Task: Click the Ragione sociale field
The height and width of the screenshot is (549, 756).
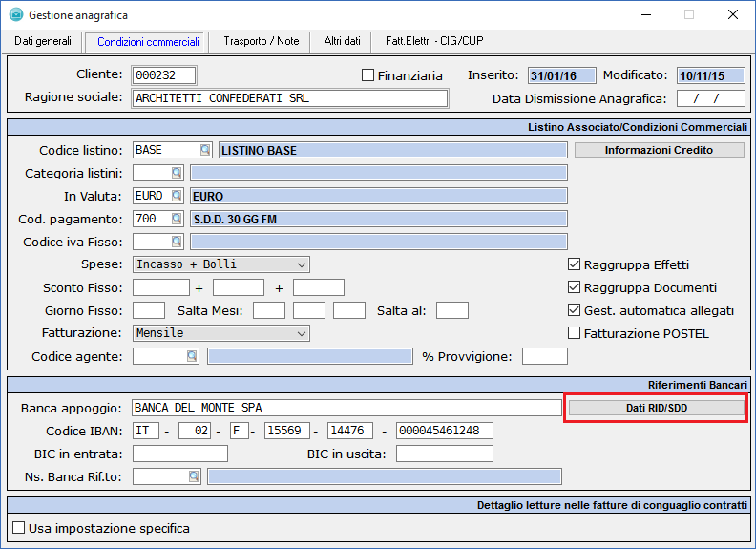Action: click(x=290, y=98)
